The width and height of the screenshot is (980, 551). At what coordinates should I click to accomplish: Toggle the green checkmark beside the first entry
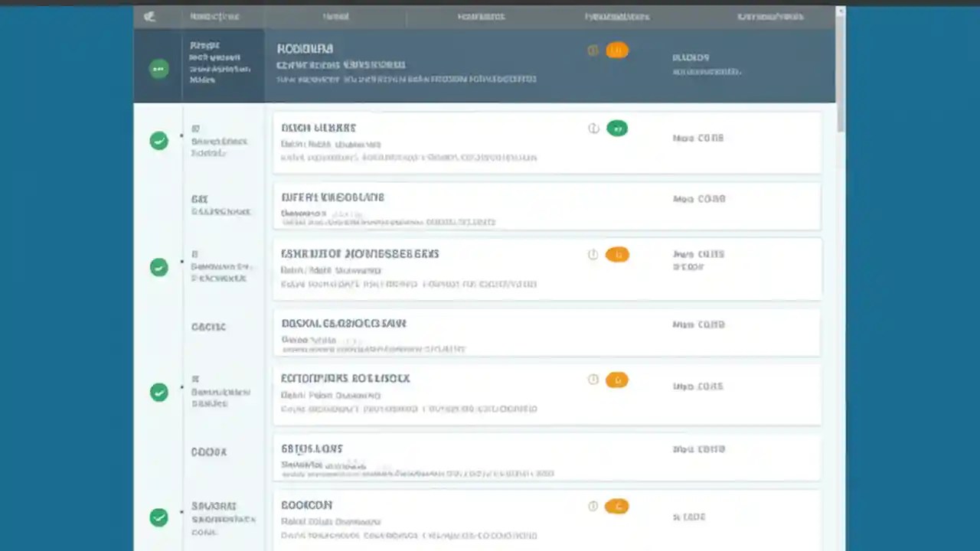(x=158, y=141)
